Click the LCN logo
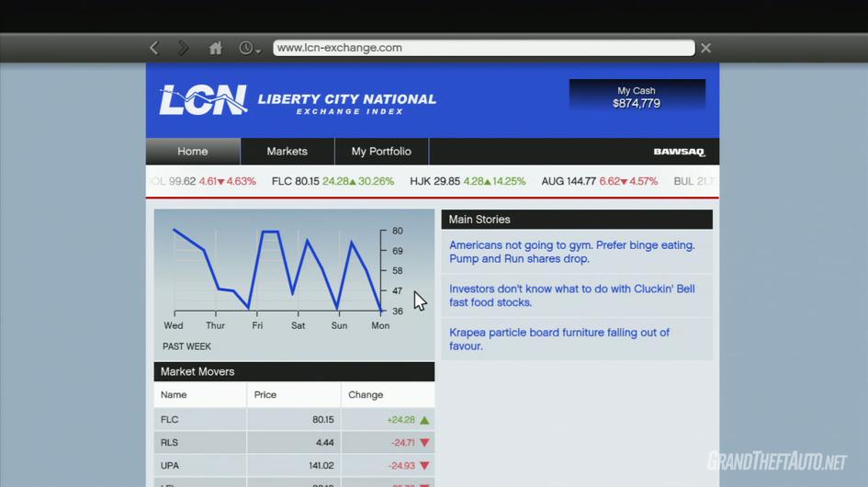Viewport: 868px width, 487px height. point(203,100)
